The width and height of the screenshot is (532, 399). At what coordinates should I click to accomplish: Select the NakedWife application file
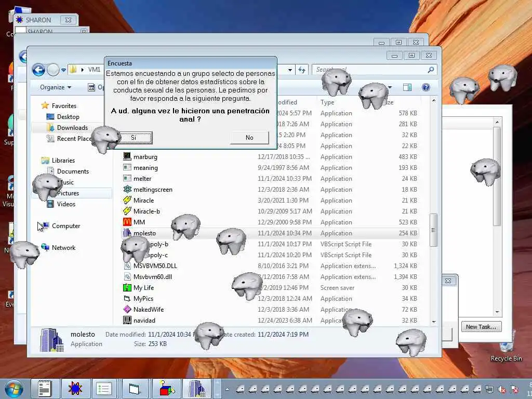[148, 310]
